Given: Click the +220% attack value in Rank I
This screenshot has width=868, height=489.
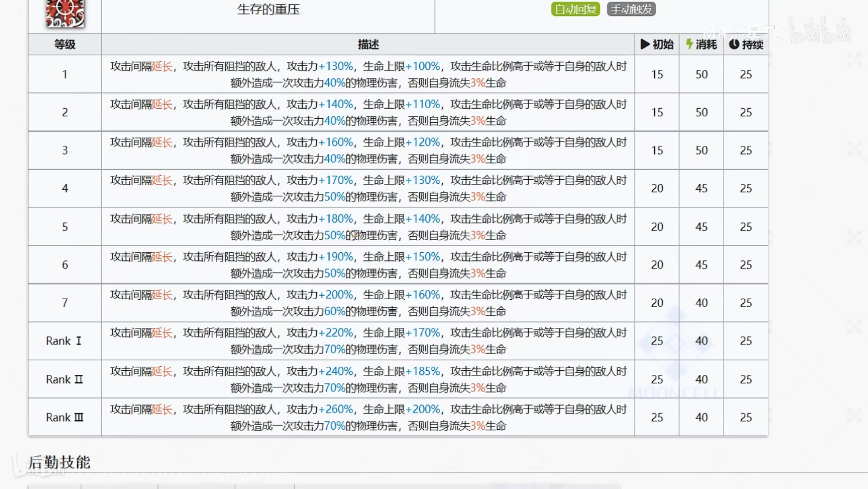Looking at the screenshot, I should pyautogui.click(x=336, y=333).
